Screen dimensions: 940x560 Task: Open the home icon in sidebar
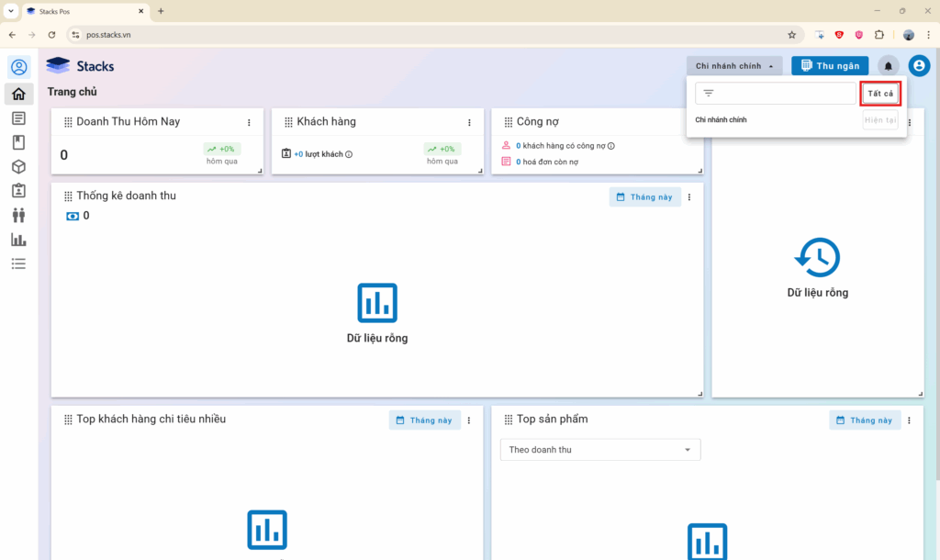pos(18,94)
